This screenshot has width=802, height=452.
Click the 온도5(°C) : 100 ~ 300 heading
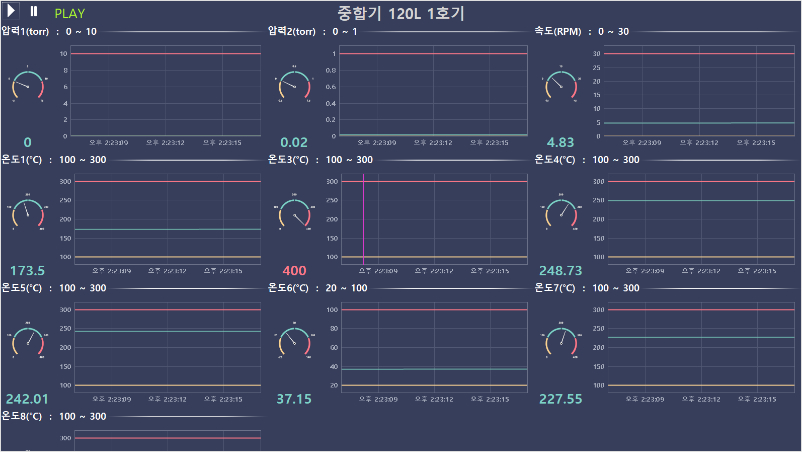click(x=54, y=288)
